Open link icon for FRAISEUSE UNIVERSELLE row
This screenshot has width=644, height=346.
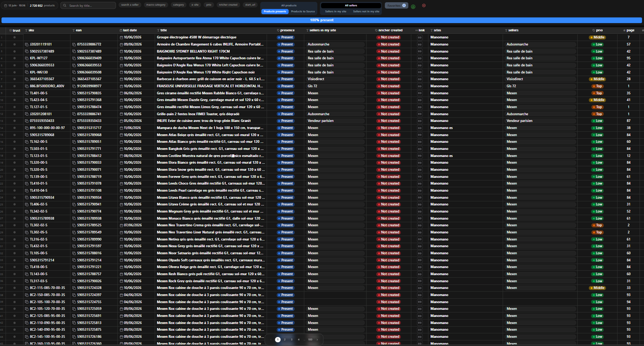click(x=420, y=86)
